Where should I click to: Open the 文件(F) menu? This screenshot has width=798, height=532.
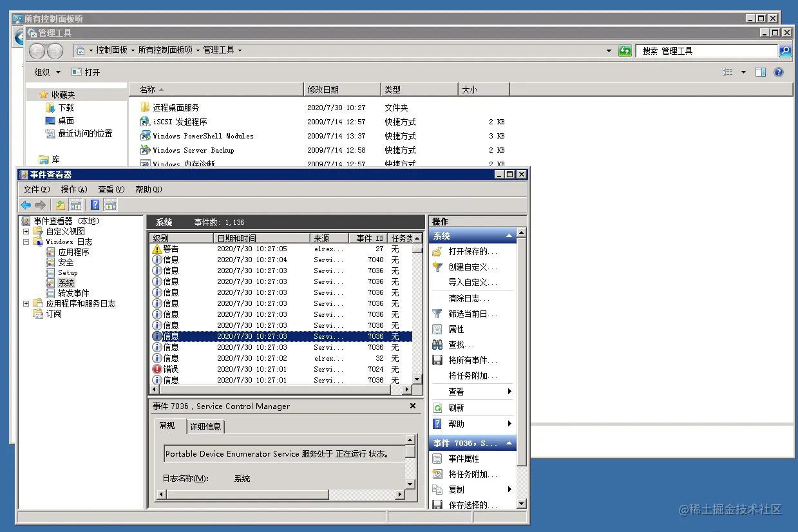pos(37,189)
